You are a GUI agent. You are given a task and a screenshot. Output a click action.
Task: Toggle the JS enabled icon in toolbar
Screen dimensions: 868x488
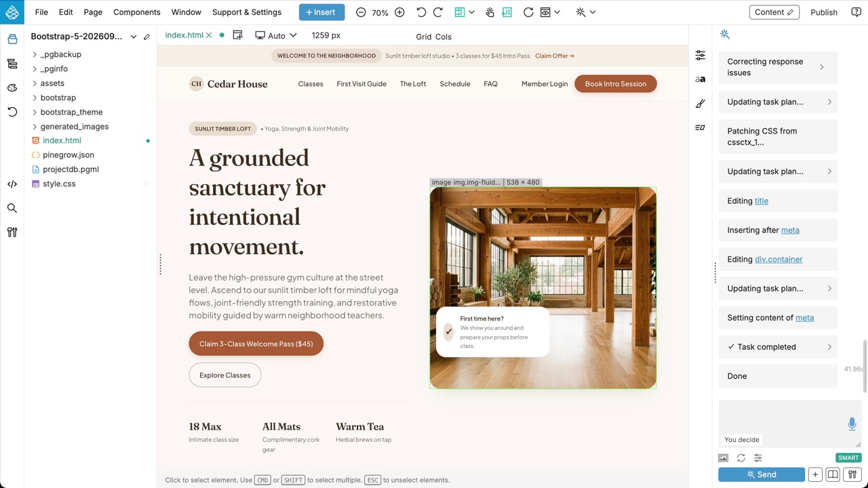pos(507,12)
